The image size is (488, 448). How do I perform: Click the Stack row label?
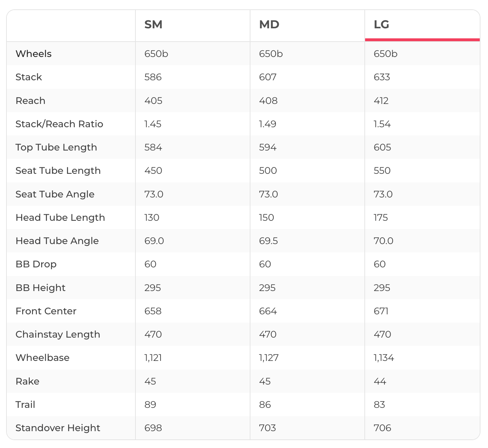(x=29, y=77)
